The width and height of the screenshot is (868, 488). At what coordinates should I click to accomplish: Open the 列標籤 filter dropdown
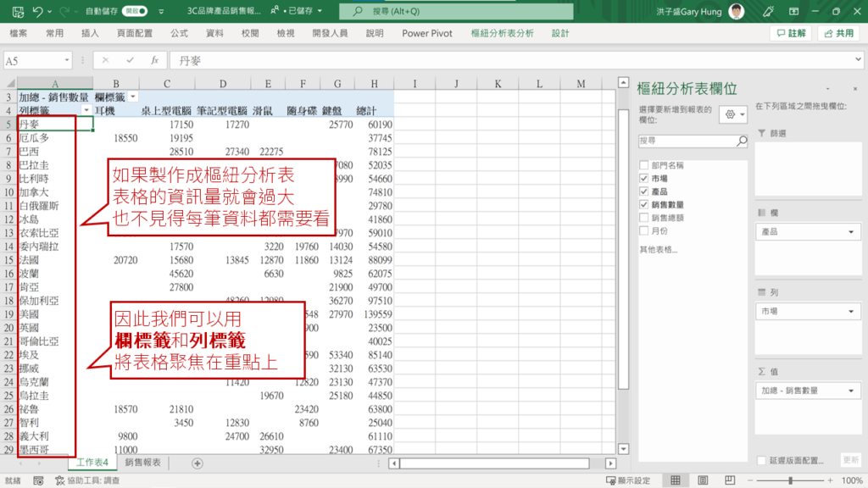[86, 110]
